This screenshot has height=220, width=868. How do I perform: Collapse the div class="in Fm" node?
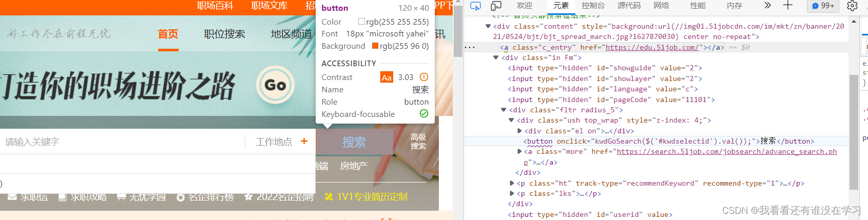[496, 57]
